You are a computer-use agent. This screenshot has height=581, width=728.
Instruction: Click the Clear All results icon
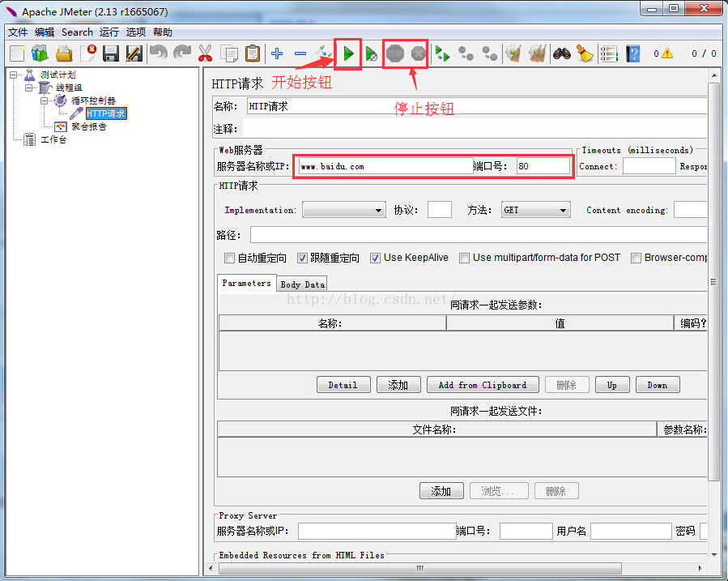click(x=537, y=53)
